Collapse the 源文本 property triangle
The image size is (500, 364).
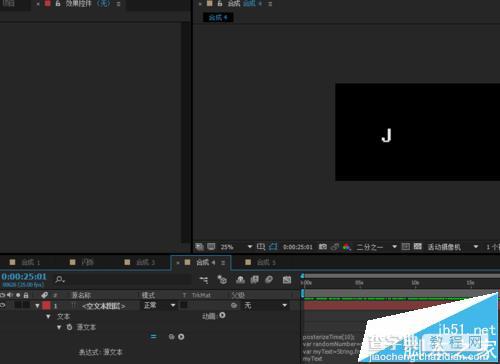pos(59,327)
